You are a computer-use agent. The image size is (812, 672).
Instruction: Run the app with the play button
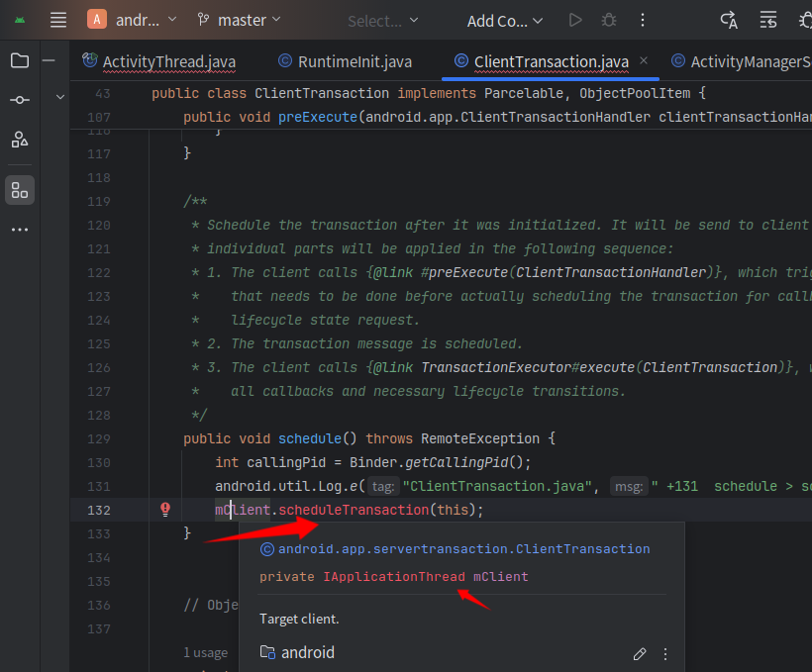[575, 20]
